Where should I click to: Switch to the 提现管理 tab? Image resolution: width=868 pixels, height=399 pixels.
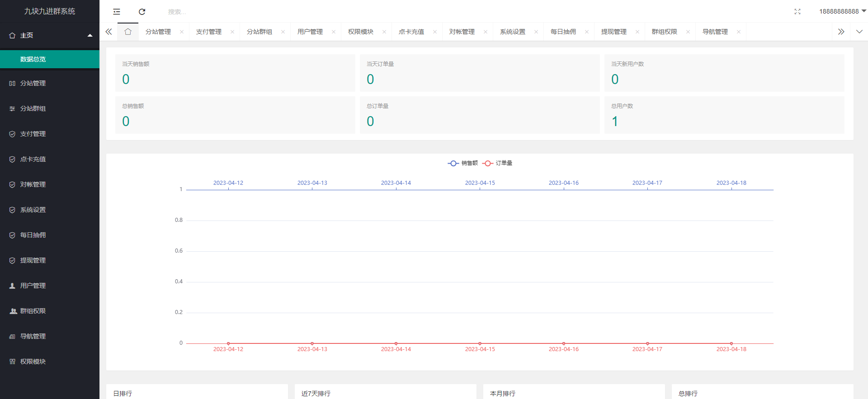point(614,32)
